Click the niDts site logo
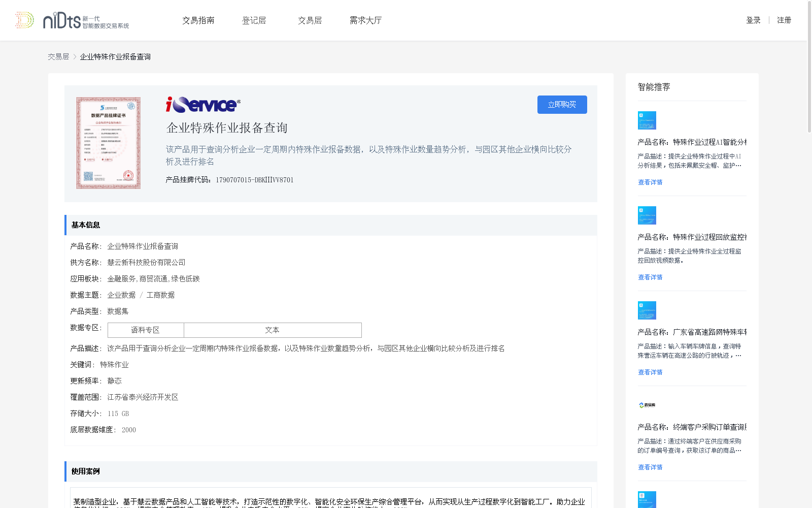 [72, 20]
